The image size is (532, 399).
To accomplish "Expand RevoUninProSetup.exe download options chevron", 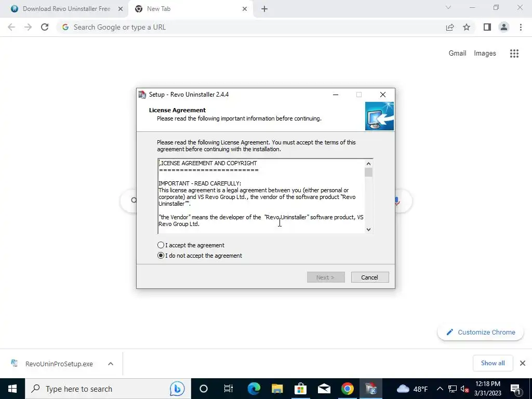I will (x=111, y=364).
